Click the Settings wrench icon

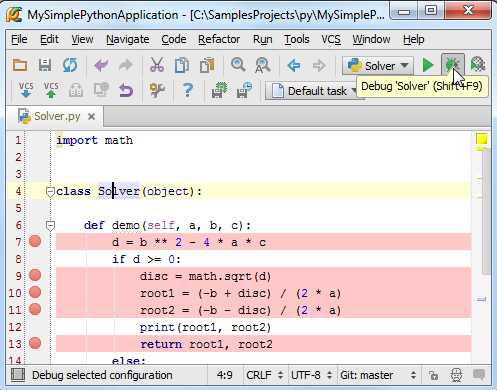[x=157, y=90]
